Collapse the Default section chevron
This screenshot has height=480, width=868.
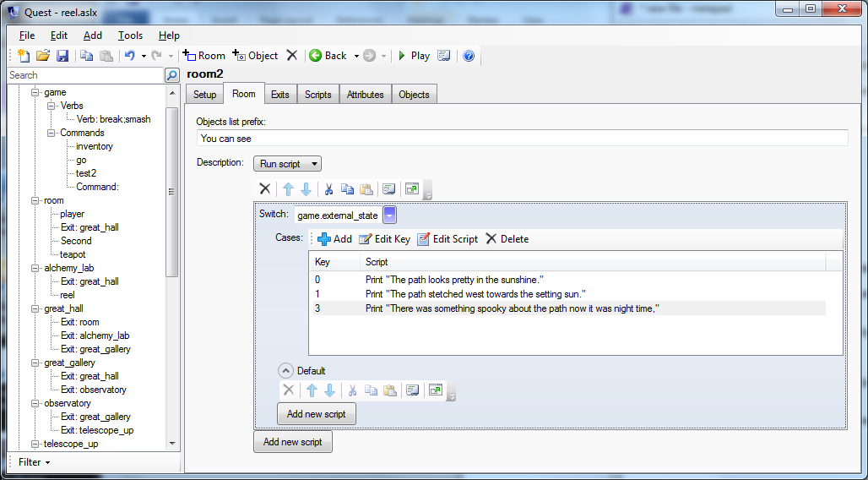(x=285, y=371)
